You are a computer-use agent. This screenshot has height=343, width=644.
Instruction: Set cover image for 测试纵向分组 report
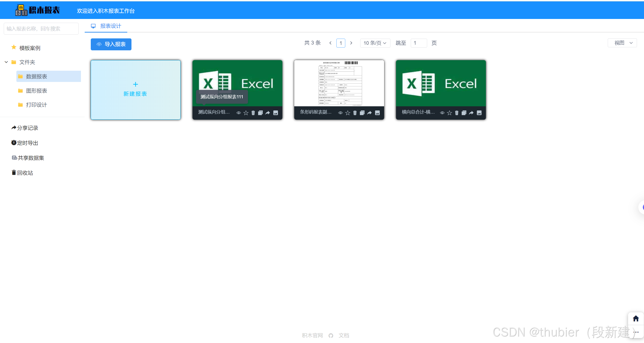276,113
